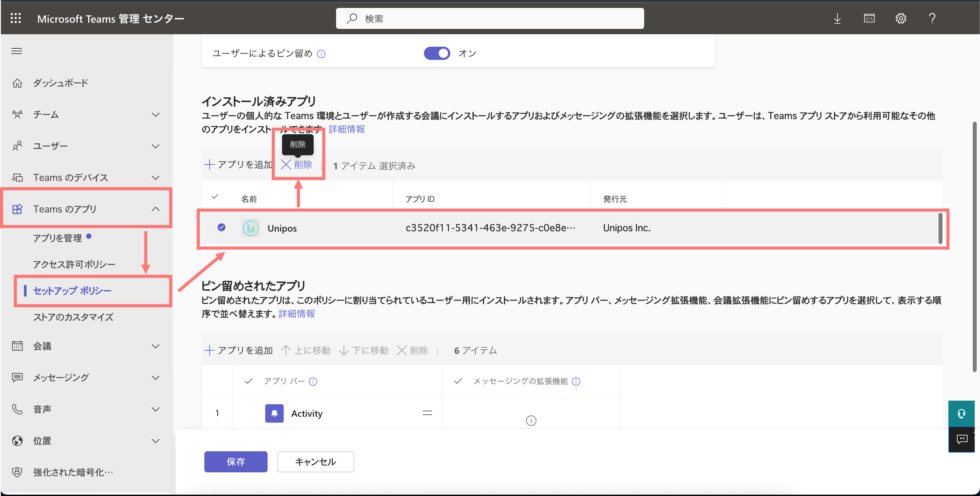Viewport: 980px width, 496px height.
Task: Click the 保存 button
Action: point(235,461)
